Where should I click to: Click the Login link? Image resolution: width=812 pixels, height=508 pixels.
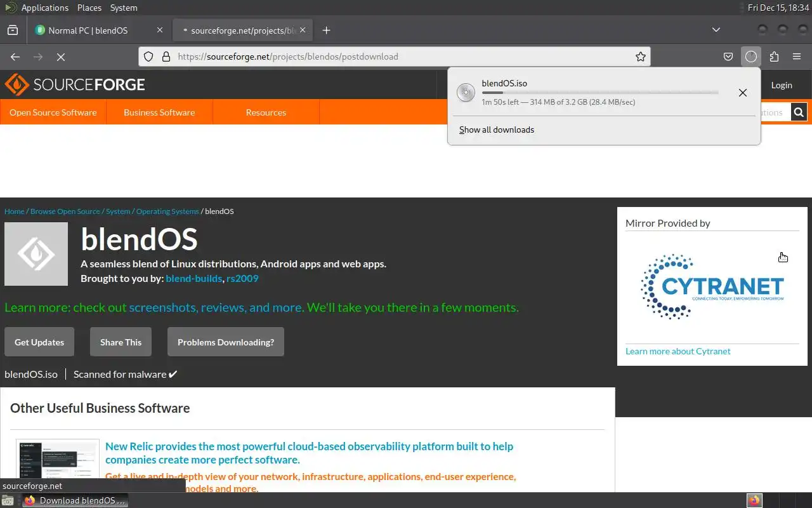coord(782,85)
